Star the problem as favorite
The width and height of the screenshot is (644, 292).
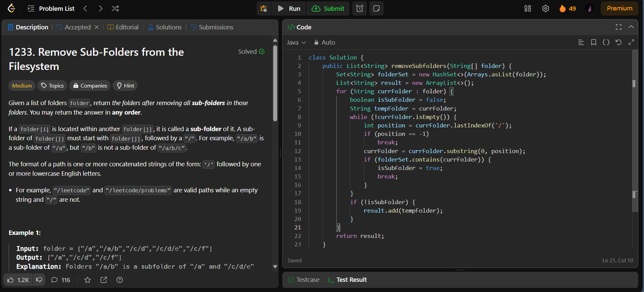(87, 280)
